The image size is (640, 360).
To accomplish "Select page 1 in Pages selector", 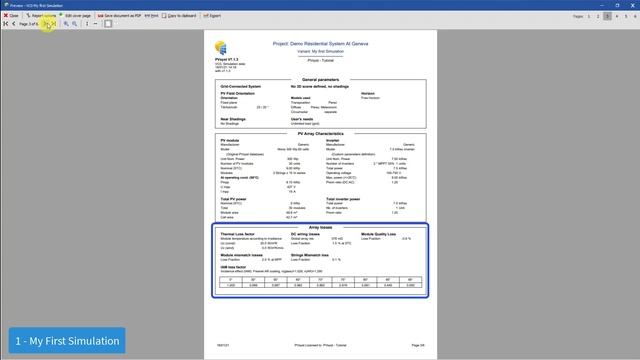I will click(589, 16).
